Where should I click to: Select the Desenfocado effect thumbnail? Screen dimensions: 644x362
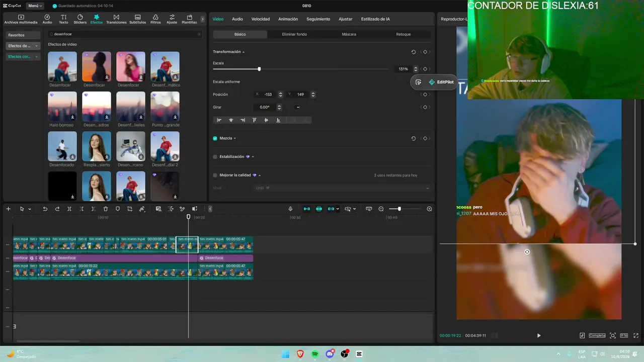click(62, 146)
